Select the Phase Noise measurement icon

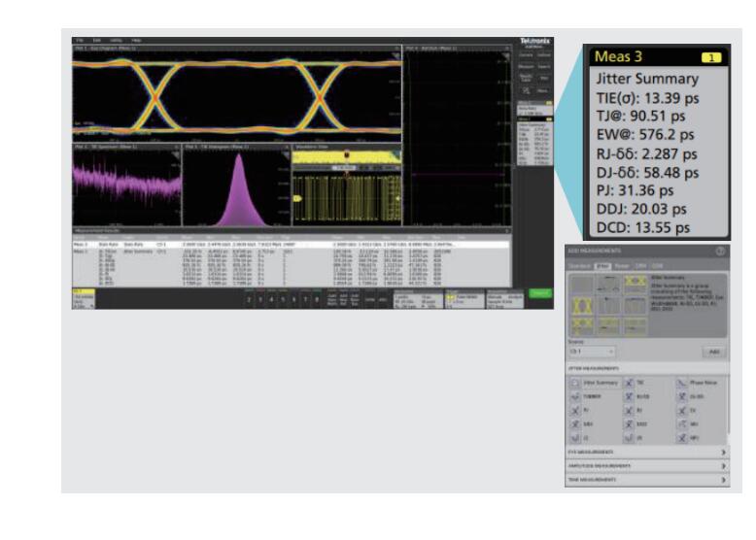click(682, 383)
